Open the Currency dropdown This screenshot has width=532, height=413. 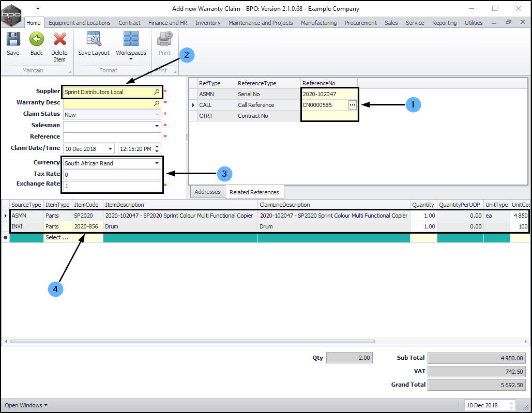(x=157, y=163)
